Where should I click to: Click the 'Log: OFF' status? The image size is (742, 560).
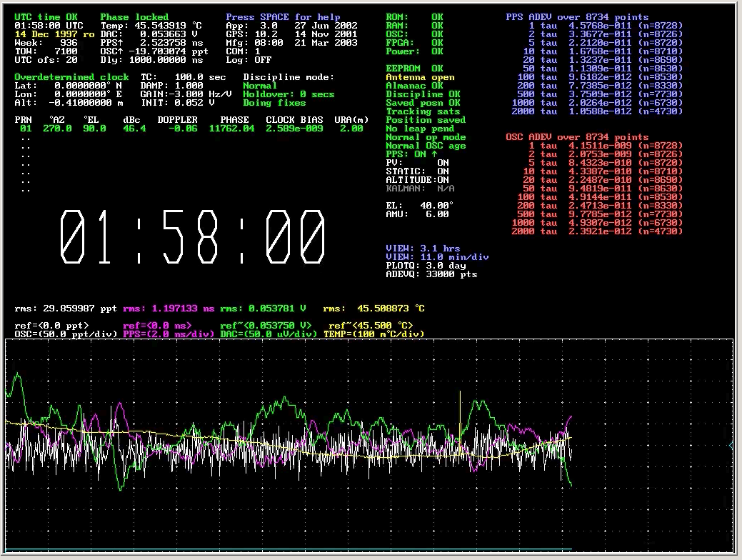[x=249, y=60]
